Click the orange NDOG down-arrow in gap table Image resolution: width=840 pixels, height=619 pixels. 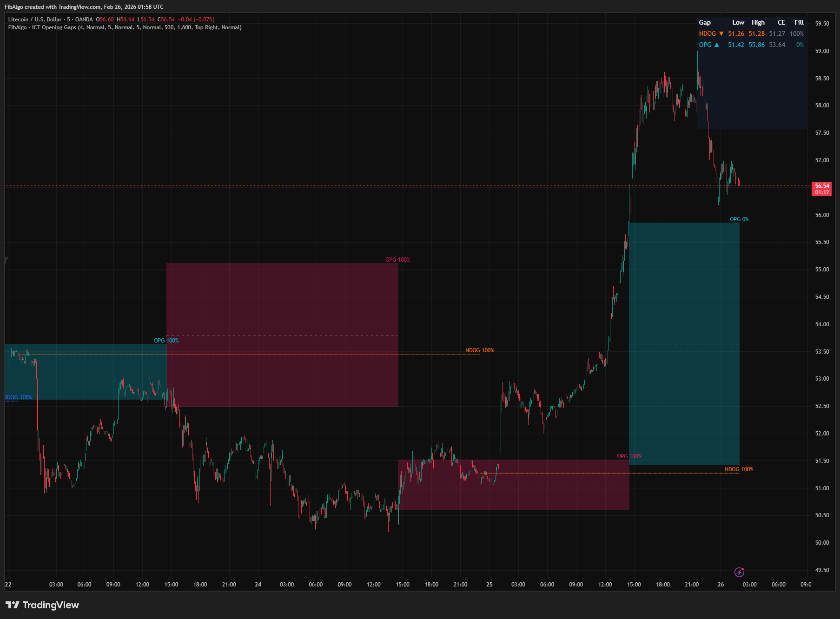[x=721, y=34]
